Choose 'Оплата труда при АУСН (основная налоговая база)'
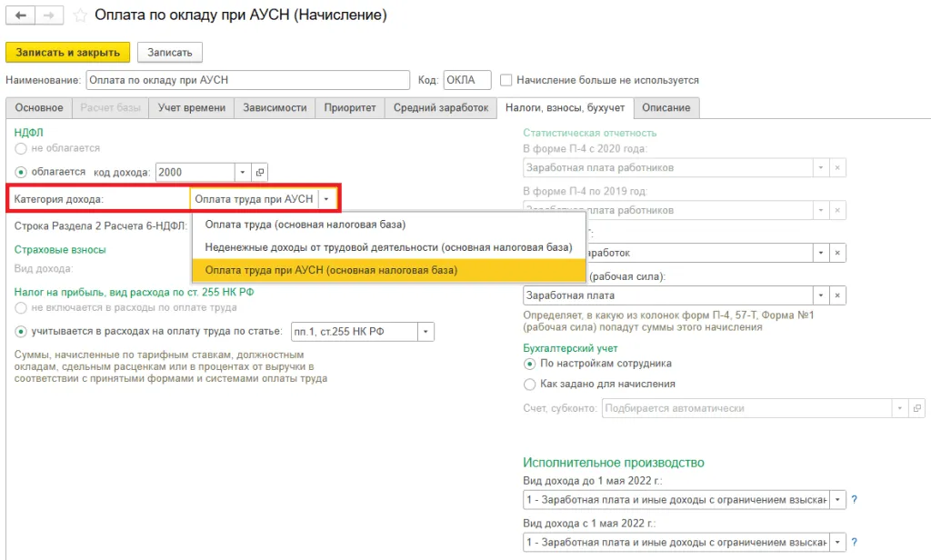The image size is (931, 560). [389, 270]
